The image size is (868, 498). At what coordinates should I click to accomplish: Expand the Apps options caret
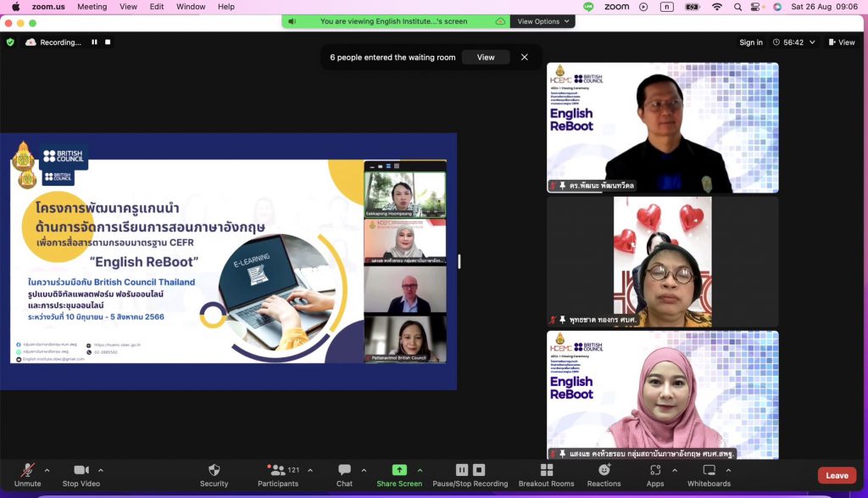(x=674, y=470)
